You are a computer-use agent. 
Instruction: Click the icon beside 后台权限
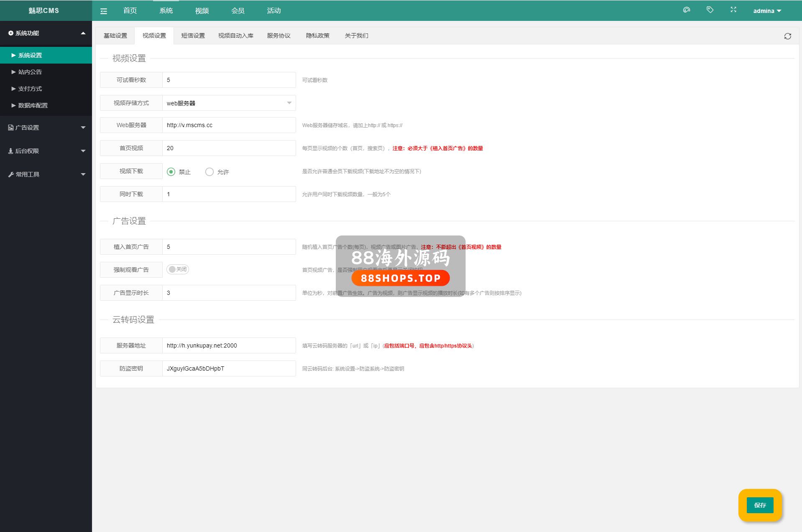11,151
